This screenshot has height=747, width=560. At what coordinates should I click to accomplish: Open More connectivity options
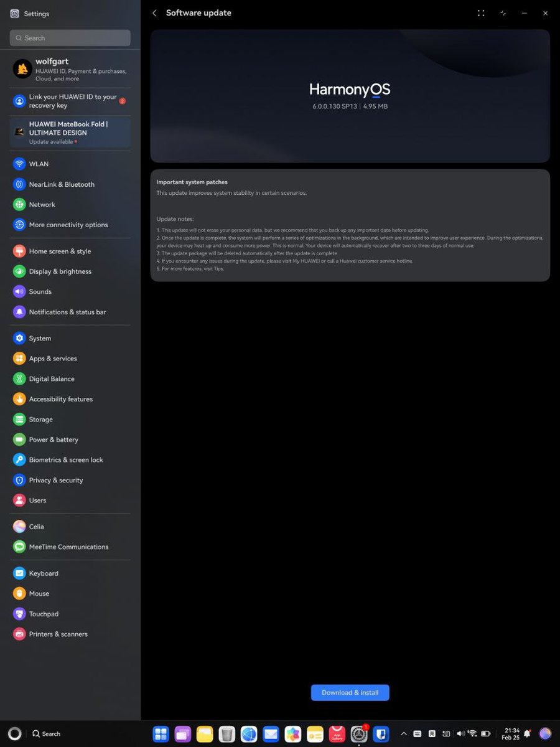(70, 225)
